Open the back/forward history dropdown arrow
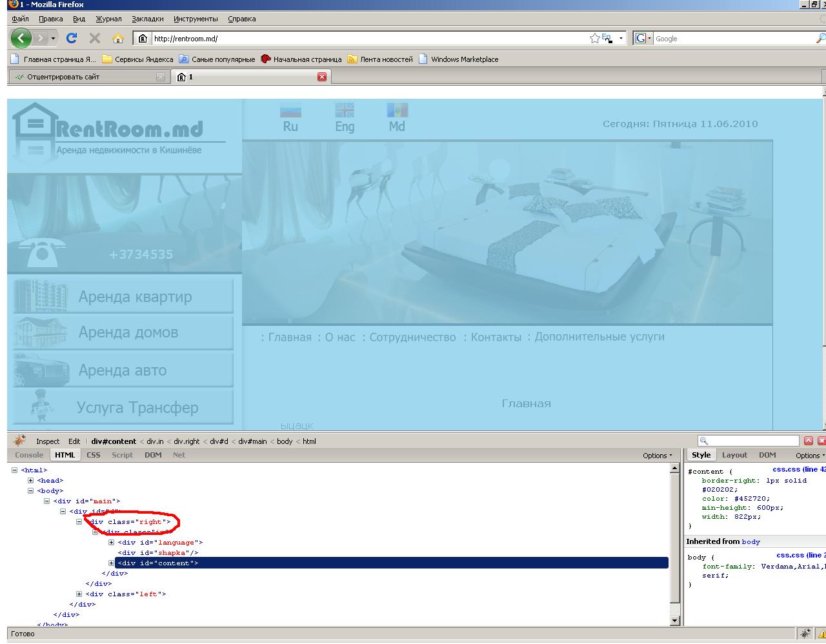The image size is (826, 644). 53,39
